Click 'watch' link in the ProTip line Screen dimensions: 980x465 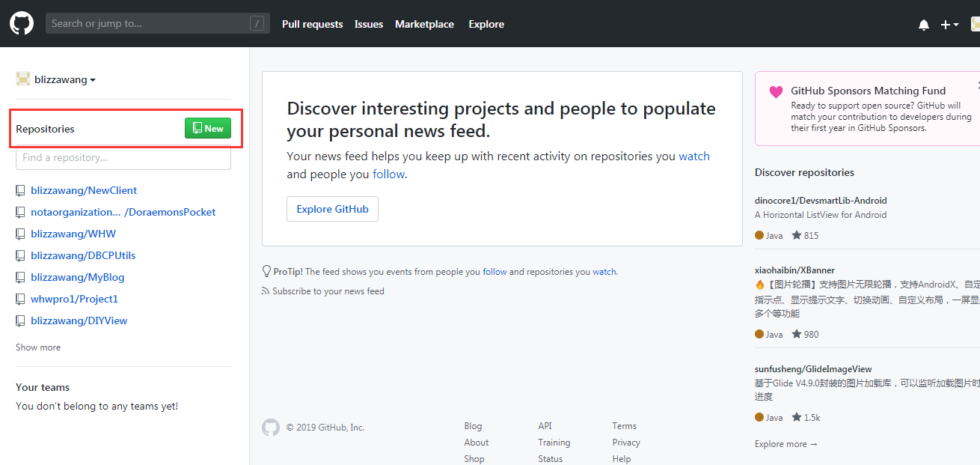coord(604,272)
